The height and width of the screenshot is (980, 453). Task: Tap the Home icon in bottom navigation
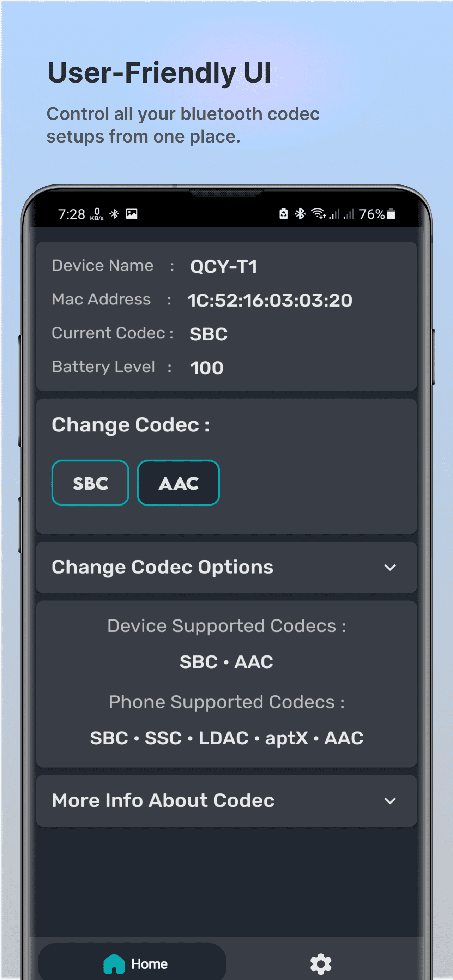(x=114, y=964)
